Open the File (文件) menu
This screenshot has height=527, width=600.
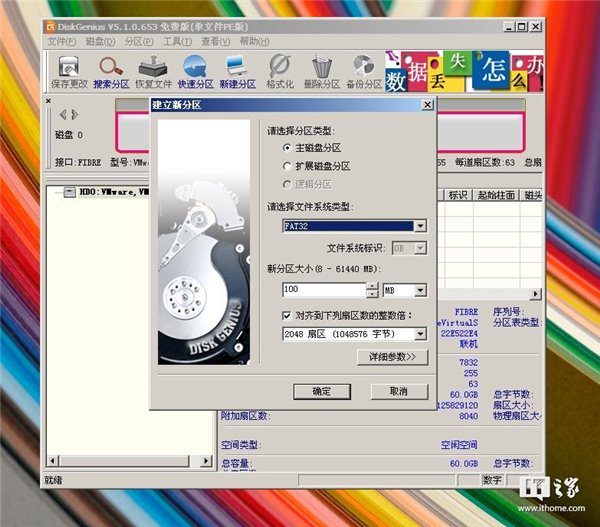point(62,41)
